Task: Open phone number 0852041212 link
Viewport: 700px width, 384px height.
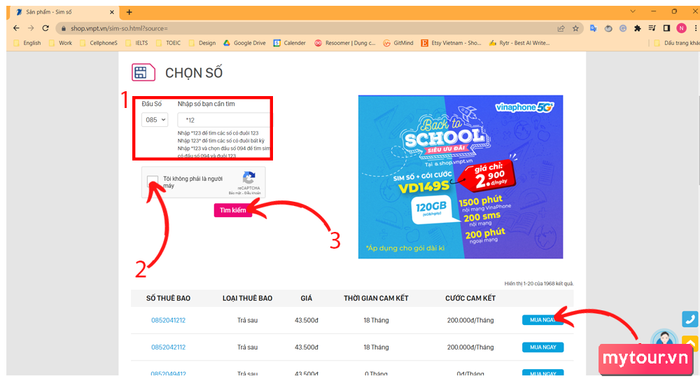Action: coord(168,320)
